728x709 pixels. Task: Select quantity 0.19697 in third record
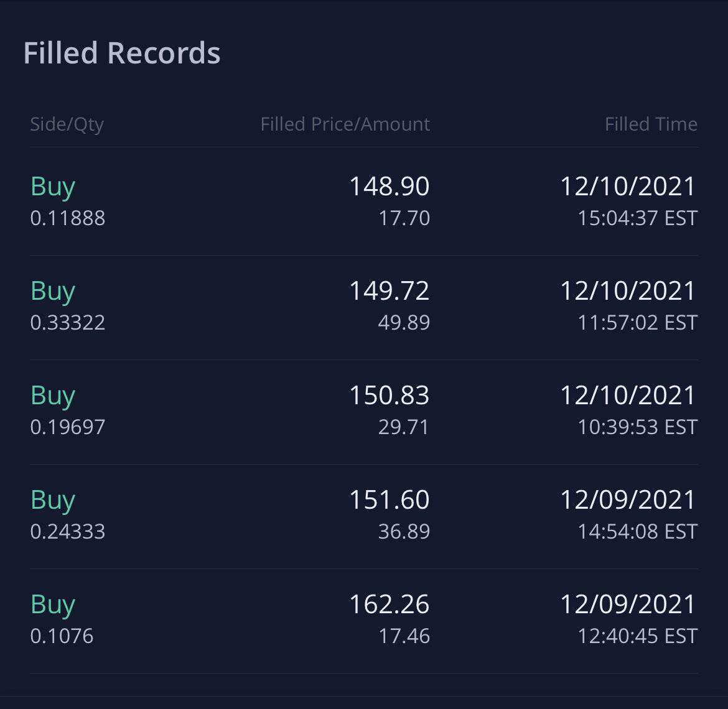[x=68, y=427]
